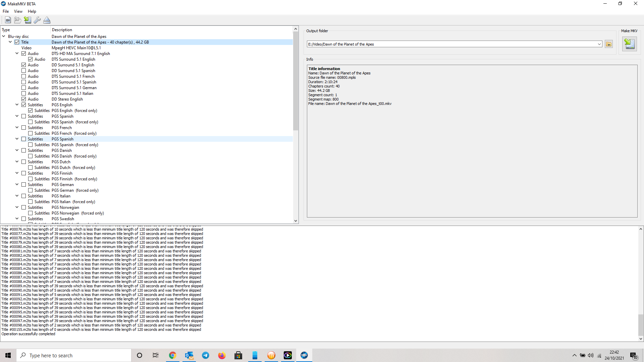
Task: Open Telegram from taskbar
Action: (x=206, y=355)
